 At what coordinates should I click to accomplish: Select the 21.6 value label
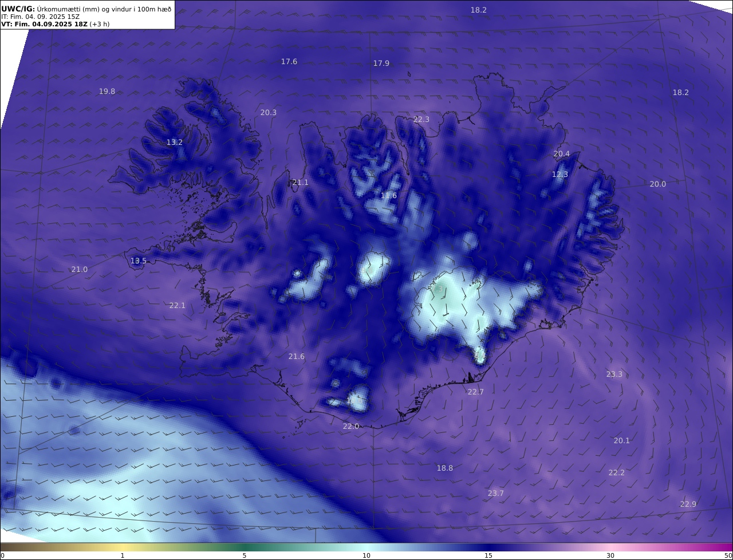click(x=297, y=356)
